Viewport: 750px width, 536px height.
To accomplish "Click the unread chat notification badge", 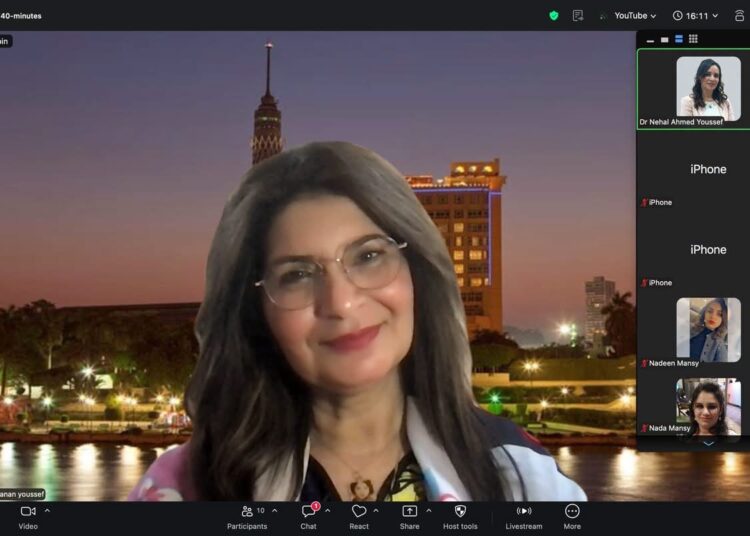I will (x=315, y=506).
